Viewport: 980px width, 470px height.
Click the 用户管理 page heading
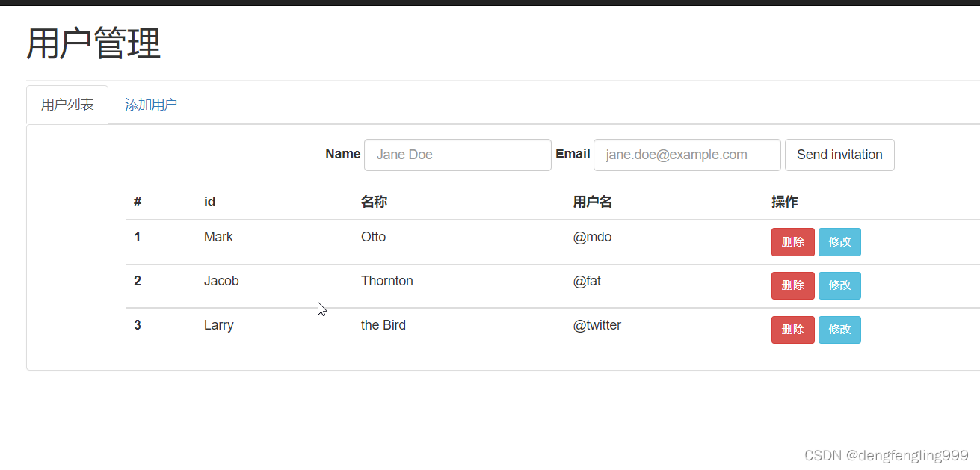click(x=93, y=43)
